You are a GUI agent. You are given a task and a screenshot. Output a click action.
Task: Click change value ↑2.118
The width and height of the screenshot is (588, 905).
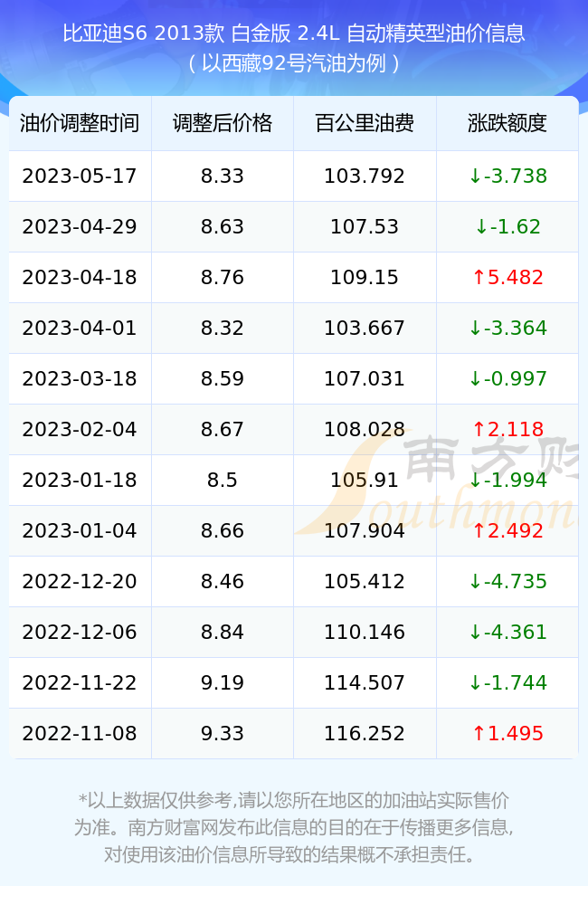(x=507, y=430)
